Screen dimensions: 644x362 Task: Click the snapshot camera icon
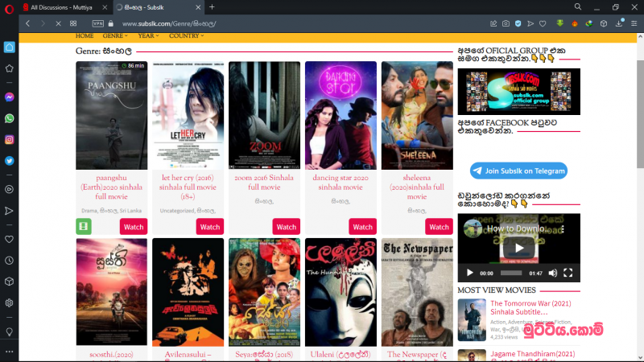pos(506,24)
